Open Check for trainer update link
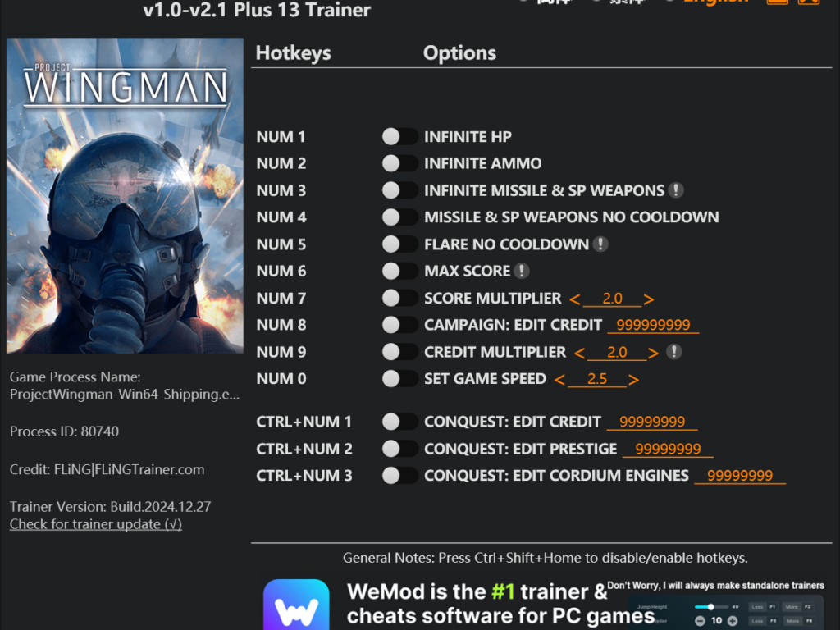The width and height of the screenshot is (840, 630). click(x=96, y=524)
